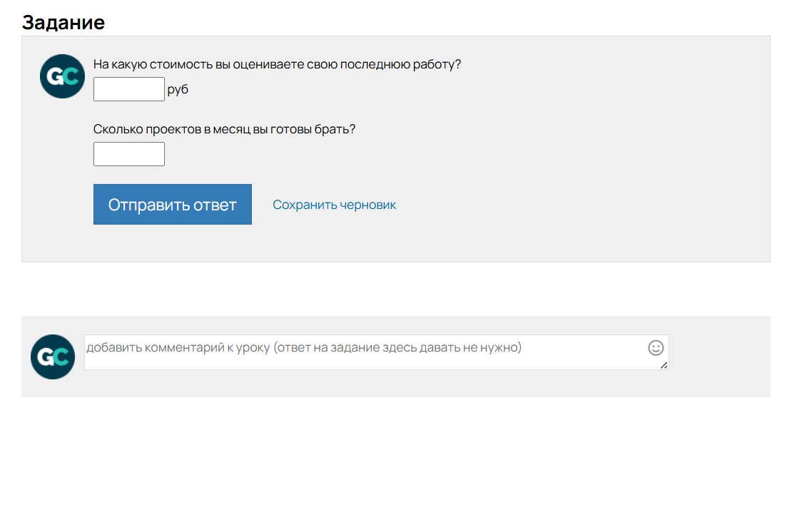The width and height of the screenshot is (792, 532).
Task: Click the GC avatar next to the assignment question
Action: (62, 76)
